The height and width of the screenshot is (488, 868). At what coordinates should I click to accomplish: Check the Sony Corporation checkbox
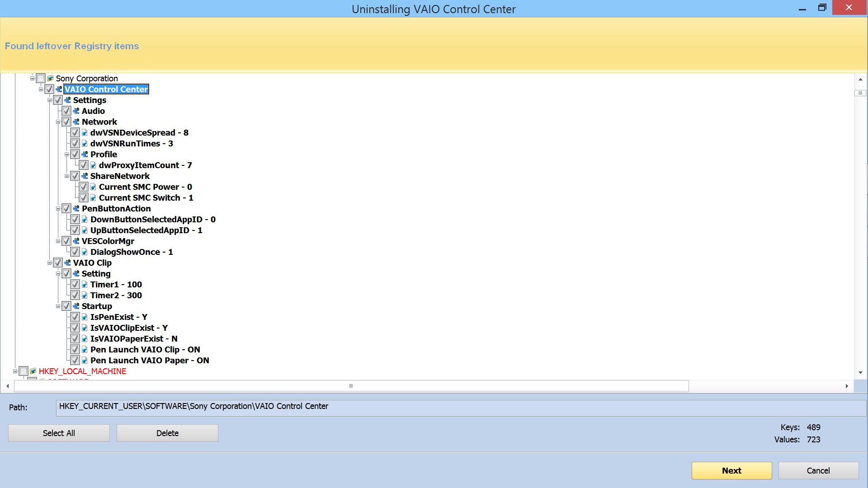(x=41, y=78)
